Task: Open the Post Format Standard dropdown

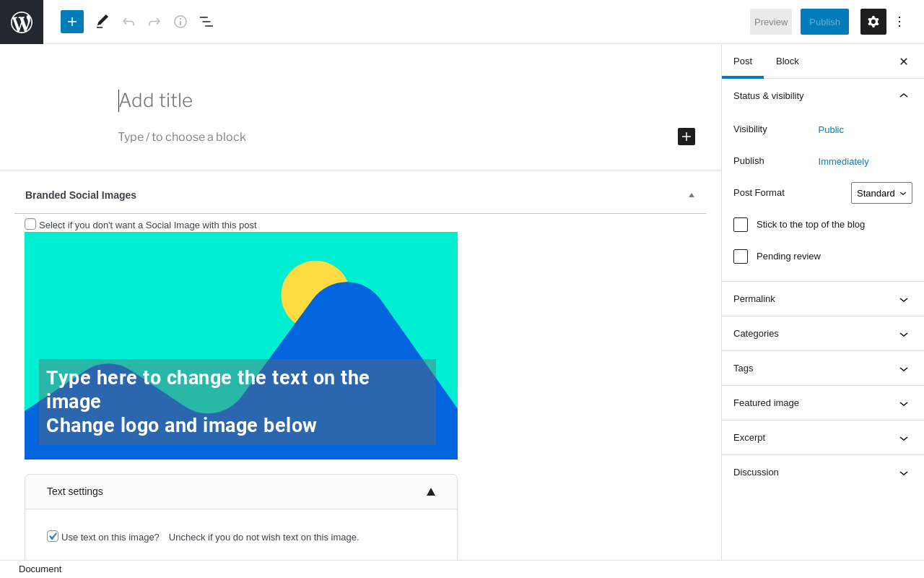Action: click(x=881, y=193)
